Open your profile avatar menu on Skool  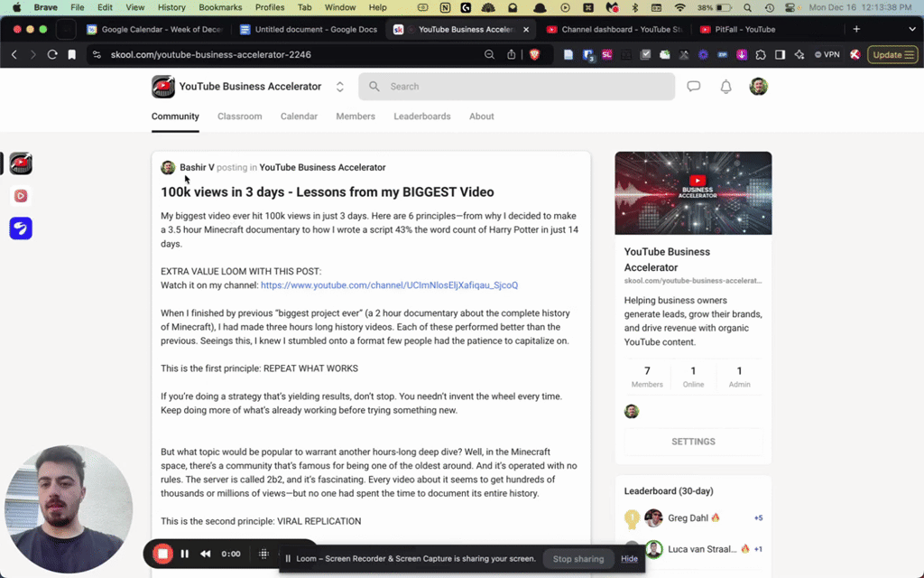coord(758,86)
